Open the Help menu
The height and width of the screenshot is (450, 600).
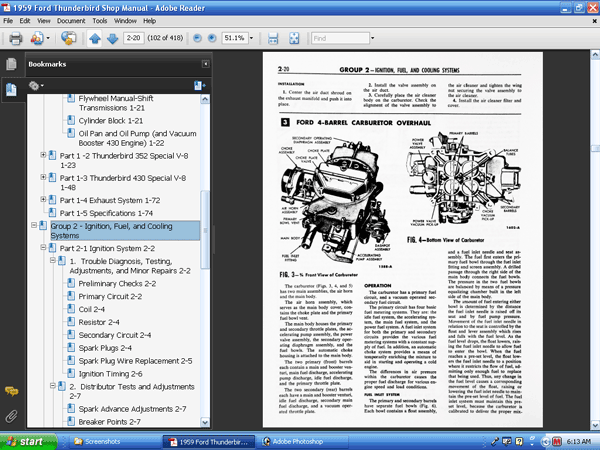click(150, 21)
